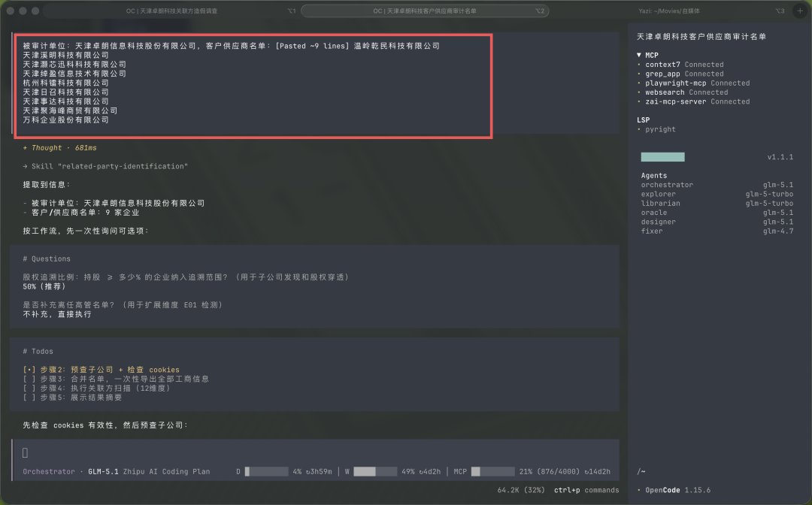Check the 步骤3 合并名单 todo box
Screen dimensions: 812x505
29,379
